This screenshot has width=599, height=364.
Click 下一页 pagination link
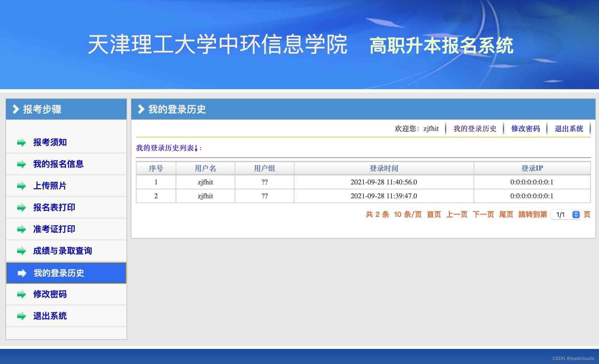click(x=483, y=215)
